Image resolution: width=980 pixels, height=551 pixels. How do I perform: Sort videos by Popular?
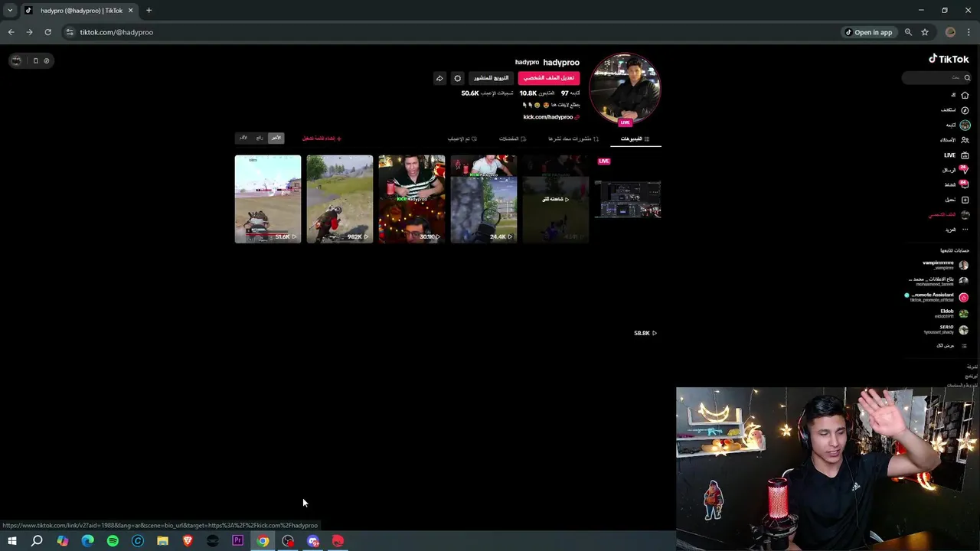[x=260, y=138]
